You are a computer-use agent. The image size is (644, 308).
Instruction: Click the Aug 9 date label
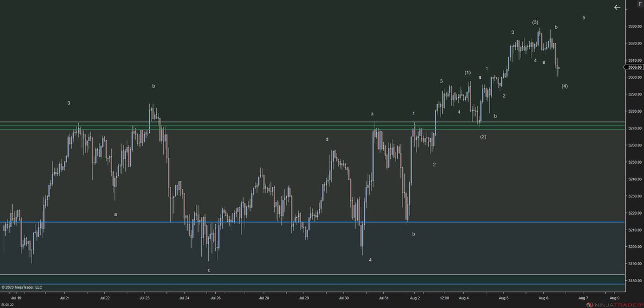[x=615, y=297]
